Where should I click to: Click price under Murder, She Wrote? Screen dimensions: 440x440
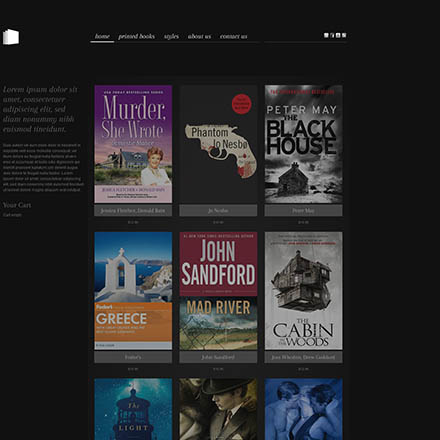tap(133, 222)
